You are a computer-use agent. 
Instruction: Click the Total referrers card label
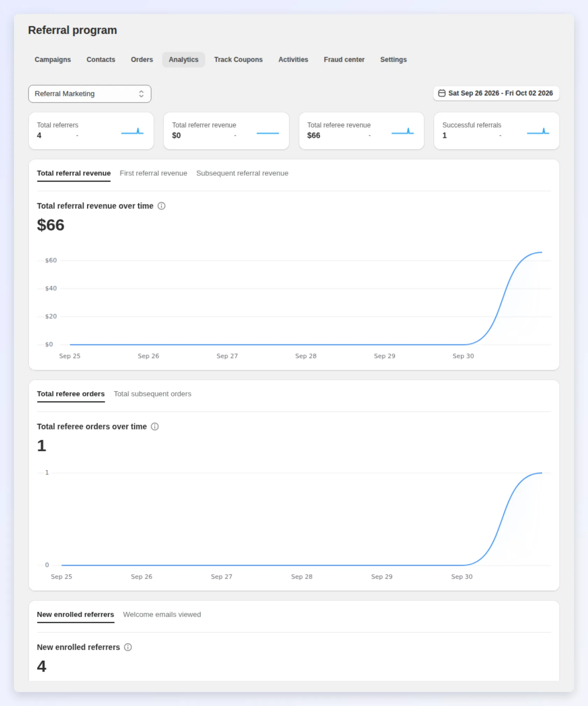pyautogui.click(x=58, y=125)
